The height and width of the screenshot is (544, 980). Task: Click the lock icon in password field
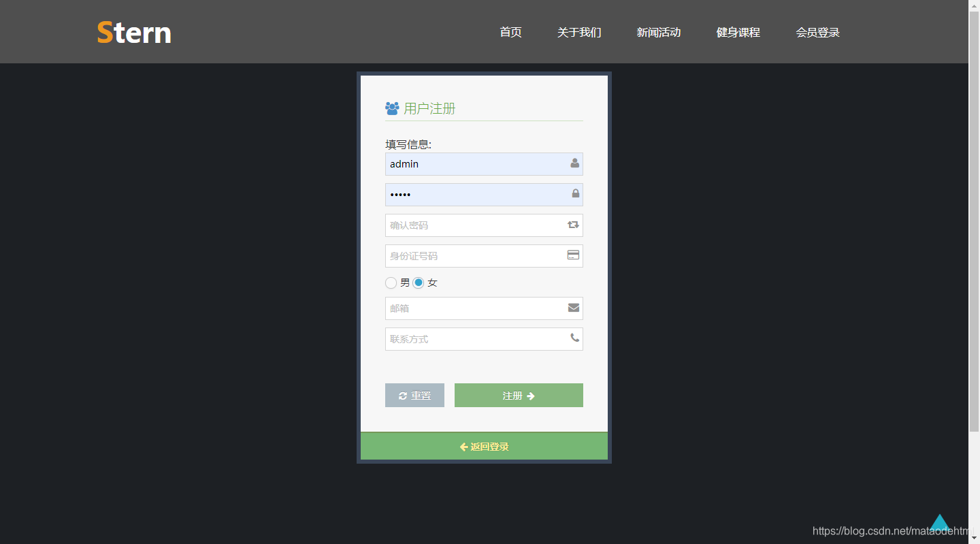(574, 195)
